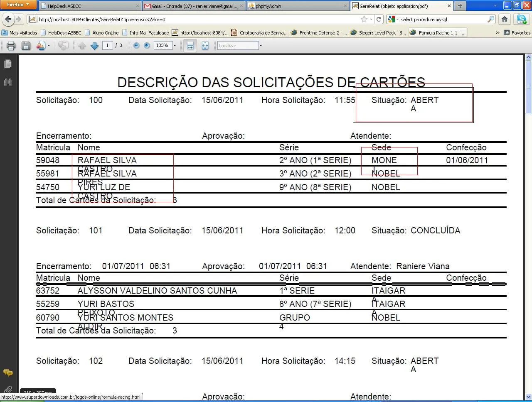
Task: Open the Comments panel icon
Action: [7, 373]
